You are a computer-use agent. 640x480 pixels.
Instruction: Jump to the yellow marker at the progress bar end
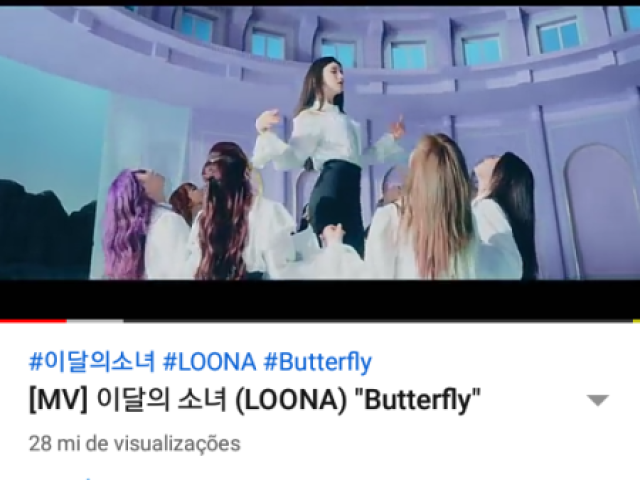coord(636,321)
